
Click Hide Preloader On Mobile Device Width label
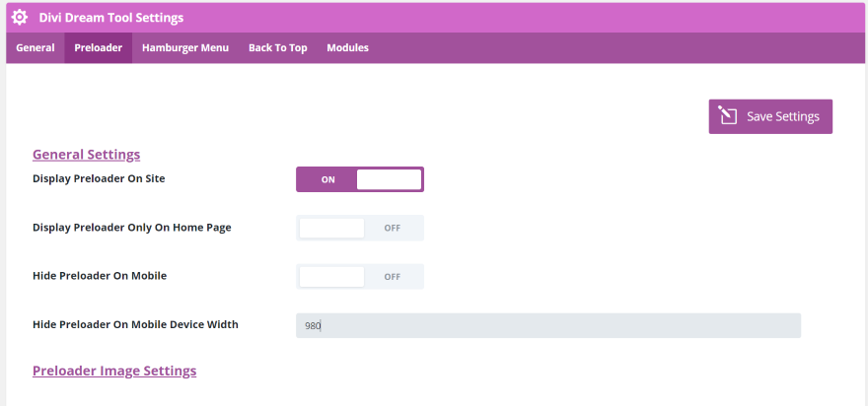(x=136, y=324)
